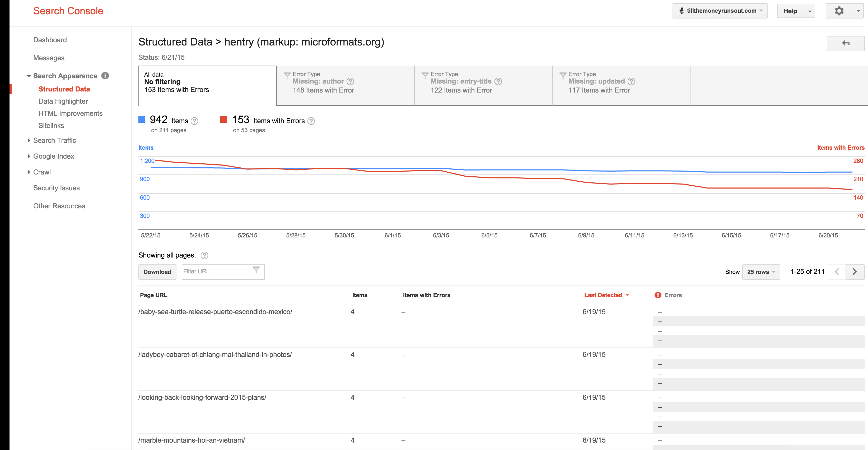This screenshot has width=868, height=450.
Task: Expand the Search Traffic section
Action: tap(29, 140)
